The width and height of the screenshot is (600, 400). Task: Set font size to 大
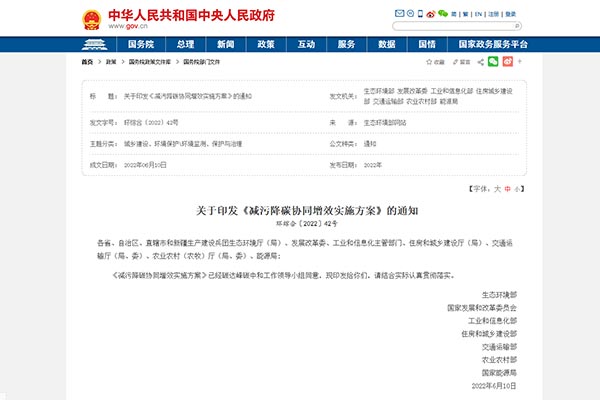click(x=494, y=188)
